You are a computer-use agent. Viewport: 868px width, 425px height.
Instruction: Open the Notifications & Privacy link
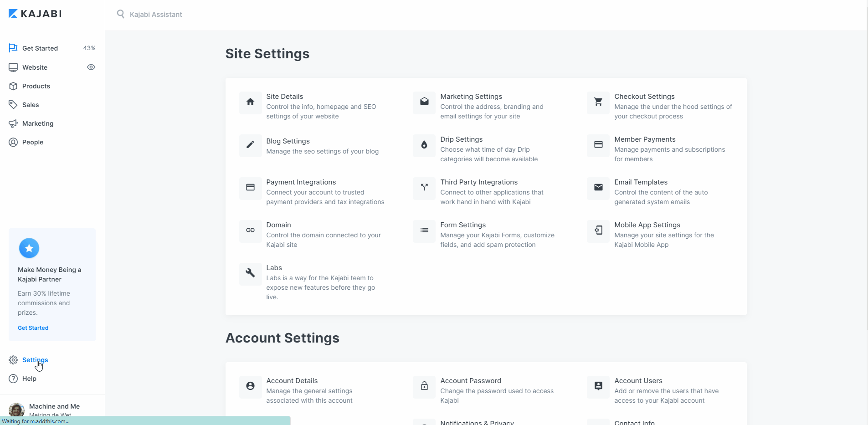(x=477, y=422)
